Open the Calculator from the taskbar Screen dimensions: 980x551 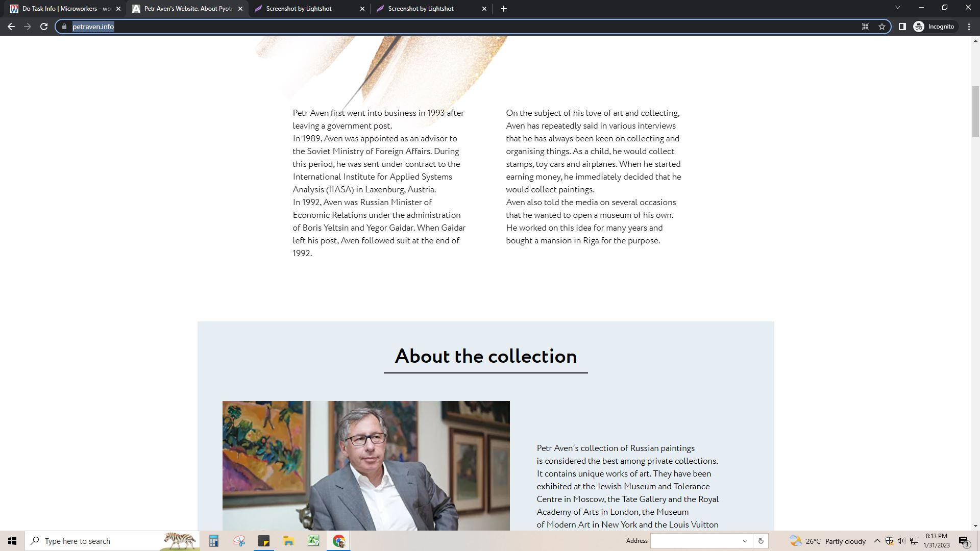pyautogui.click(x=213, y=541)
